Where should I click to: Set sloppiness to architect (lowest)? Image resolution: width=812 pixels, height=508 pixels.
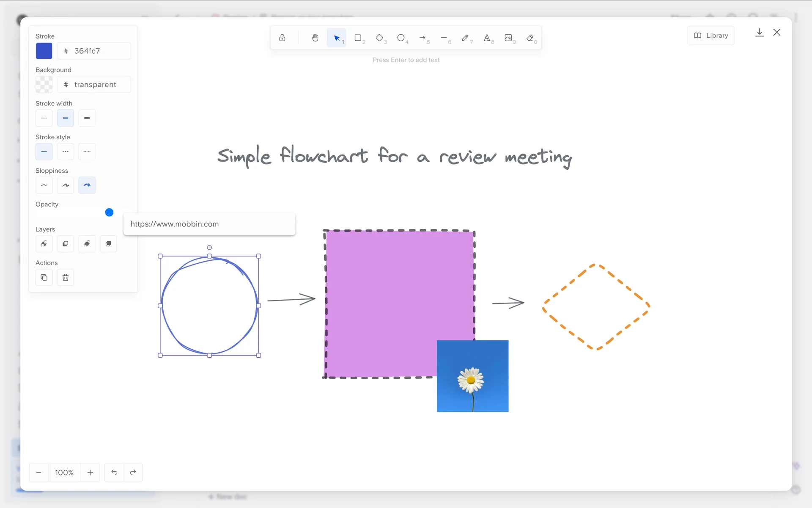(44, 185)
